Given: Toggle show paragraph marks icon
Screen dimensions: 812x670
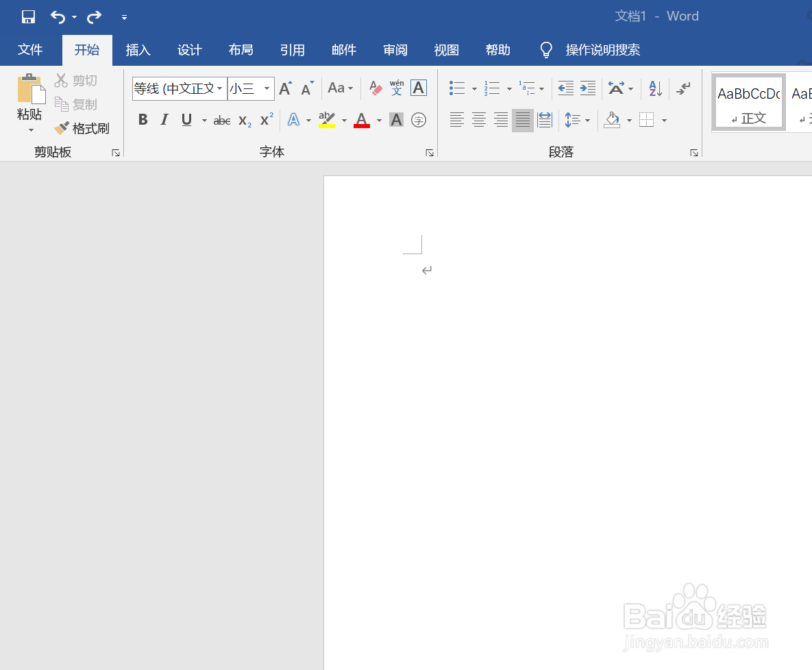Looking at the screenshot, I should pos(683,88).
